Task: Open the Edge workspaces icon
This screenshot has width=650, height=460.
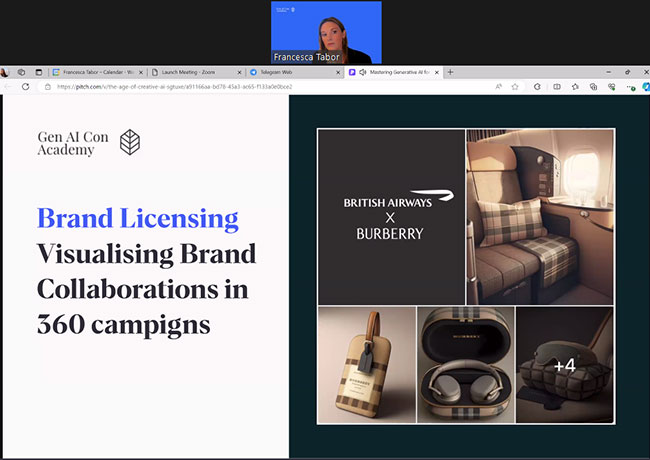Action: 21,73
